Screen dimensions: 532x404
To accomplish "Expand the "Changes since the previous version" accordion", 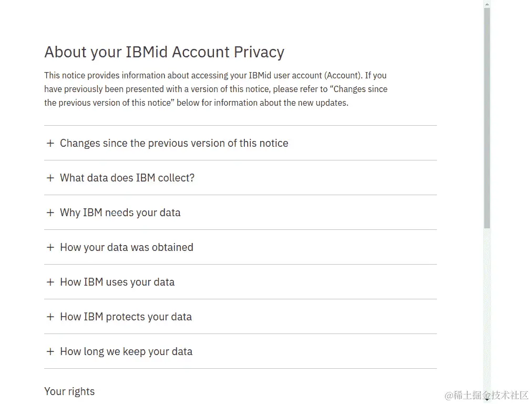I will click(x=175, y=143).
